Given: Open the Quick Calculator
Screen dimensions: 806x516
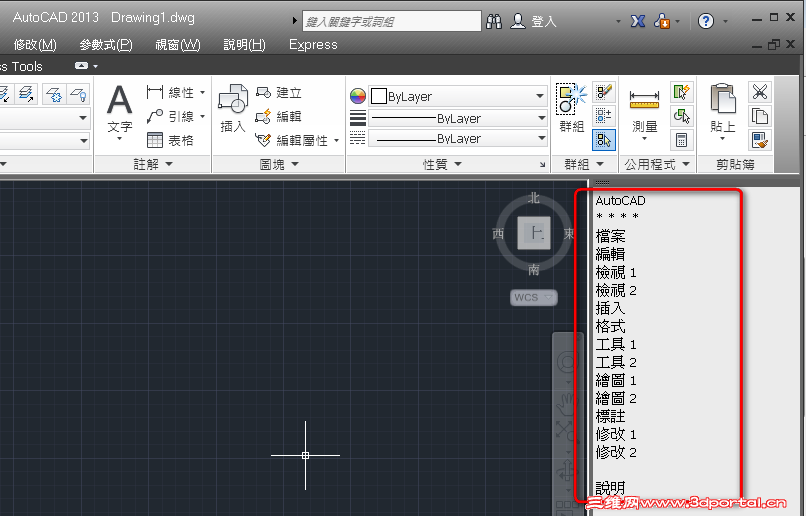Looking at the screenshot, I should point(682,140).
